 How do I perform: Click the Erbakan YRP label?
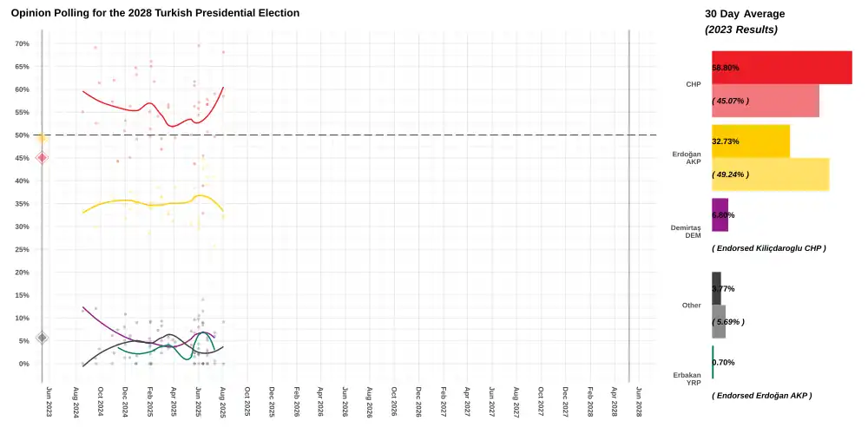tap(686, 378)
